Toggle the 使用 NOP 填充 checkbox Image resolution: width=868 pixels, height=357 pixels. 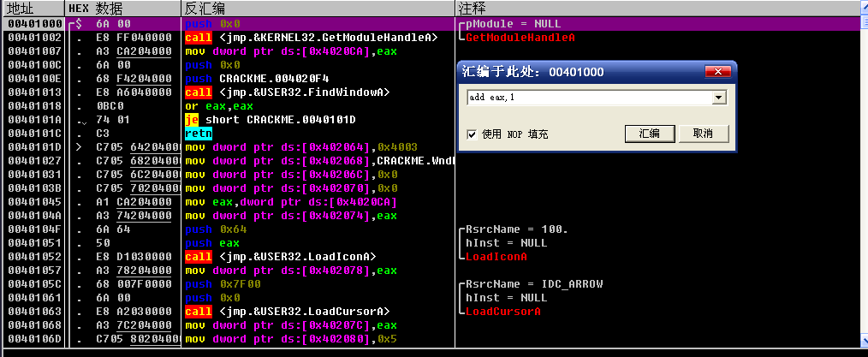(x=472, y=134)
